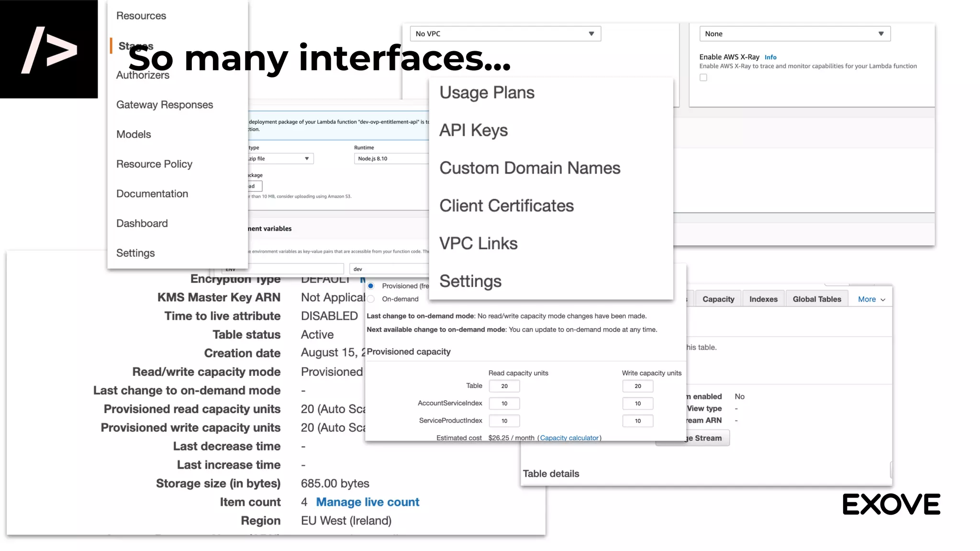Screen dimensions: 980x551
Task: Select Authorizers in the sidebar
Action: (x=143, y=75)
